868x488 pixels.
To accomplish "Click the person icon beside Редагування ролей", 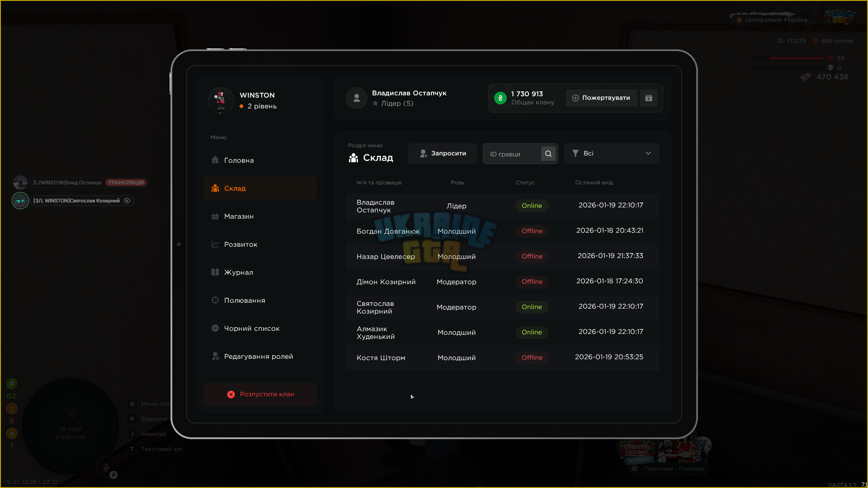I will [215, 356].
